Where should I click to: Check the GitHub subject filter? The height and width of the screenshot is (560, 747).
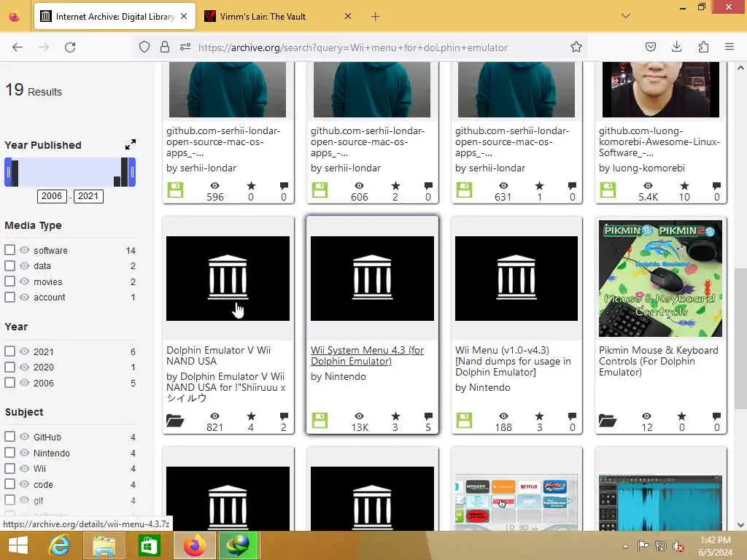tap(9, 437)
